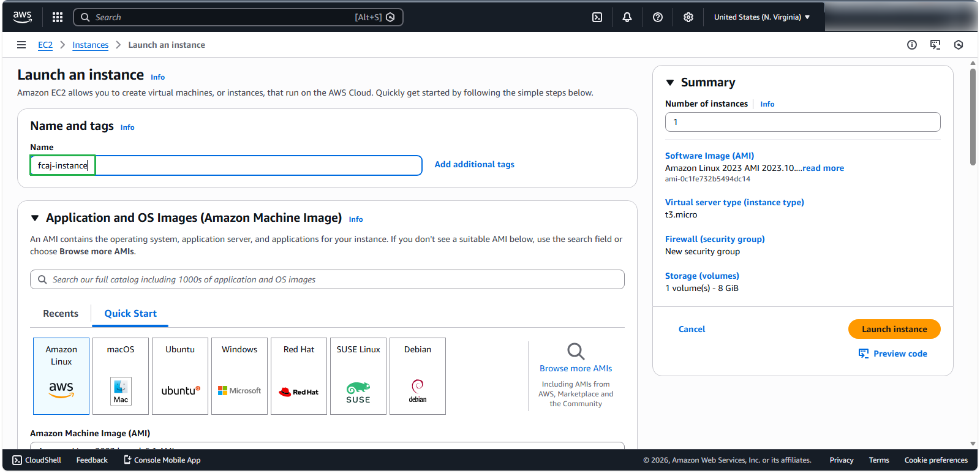This screenshot has width=980, height=473.
Task: Collapse the Summary panel
Action: 670,83
